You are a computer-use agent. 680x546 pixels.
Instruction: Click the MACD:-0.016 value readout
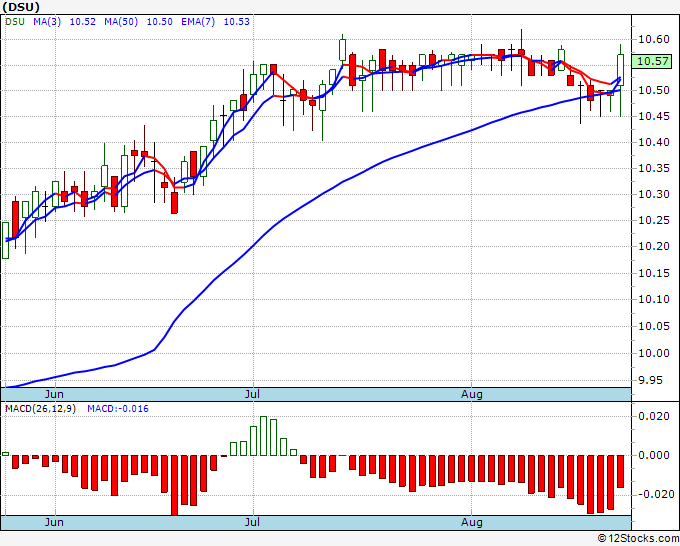click(118, 409)
